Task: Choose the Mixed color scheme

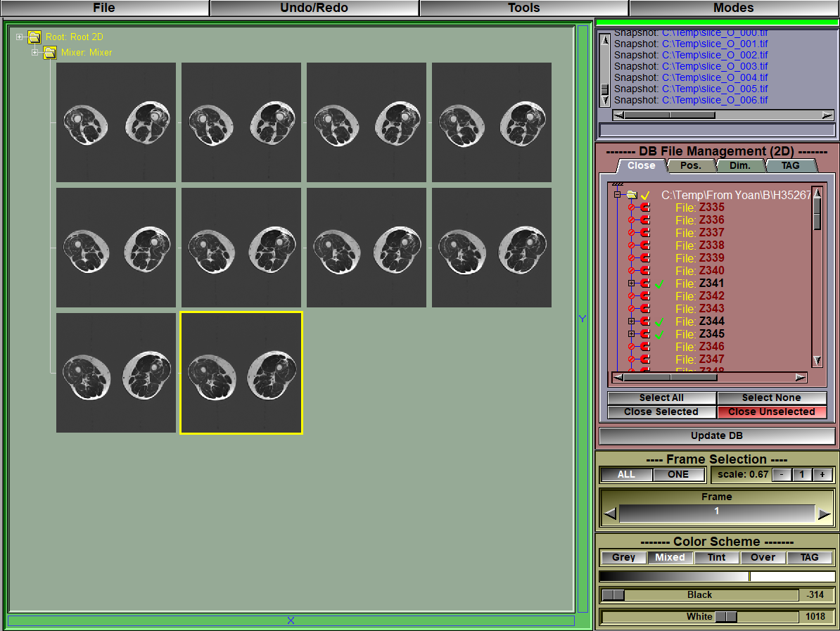Action: pyautogui.click(x=670, y=558)
